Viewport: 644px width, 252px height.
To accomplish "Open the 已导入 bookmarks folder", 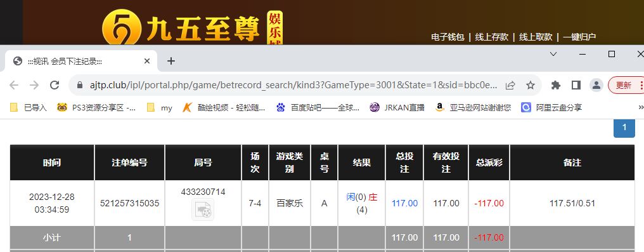I will pos(29,108).
